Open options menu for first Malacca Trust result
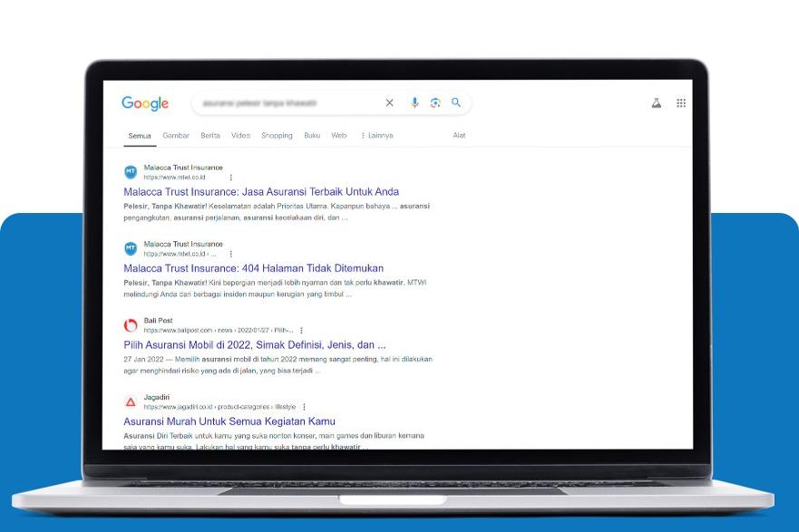 tap(231, 177)
